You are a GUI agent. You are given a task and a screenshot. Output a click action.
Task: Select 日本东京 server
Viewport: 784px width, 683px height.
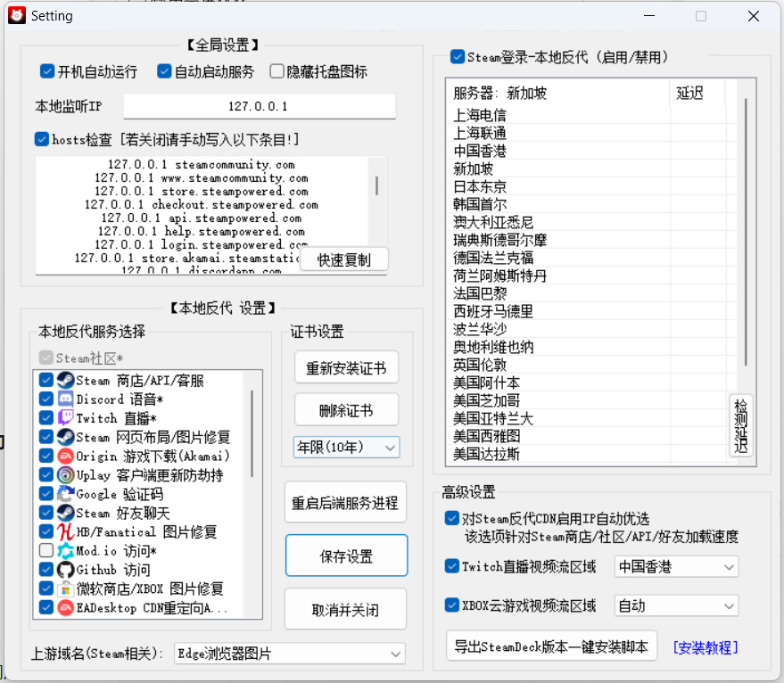590,186
